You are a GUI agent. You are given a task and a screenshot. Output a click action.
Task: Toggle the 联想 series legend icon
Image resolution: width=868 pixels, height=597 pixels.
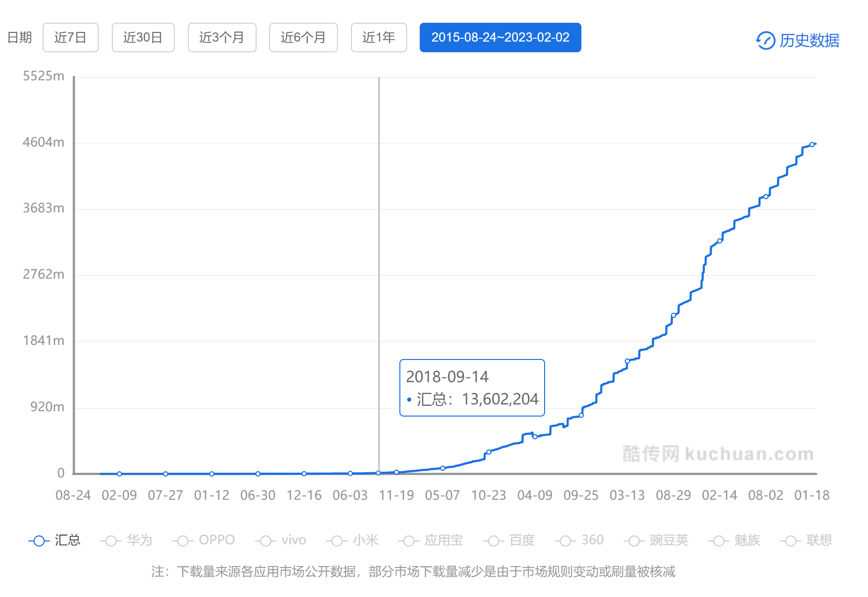[x=791, y=540]
